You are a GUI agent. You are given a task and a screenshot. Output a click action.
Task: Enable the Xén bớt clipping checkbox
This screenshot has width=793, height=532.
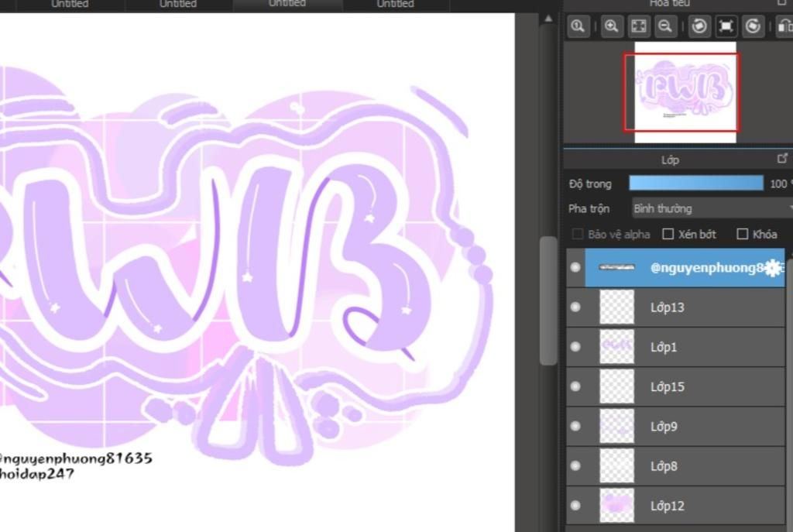coord(668,234)
